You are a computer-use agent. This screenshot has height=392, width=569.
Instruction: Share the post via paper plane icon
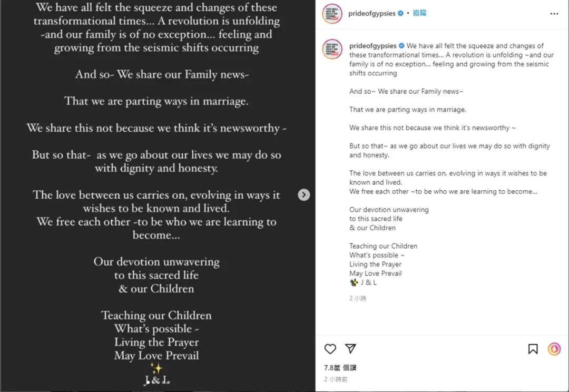tap(350, 349)
